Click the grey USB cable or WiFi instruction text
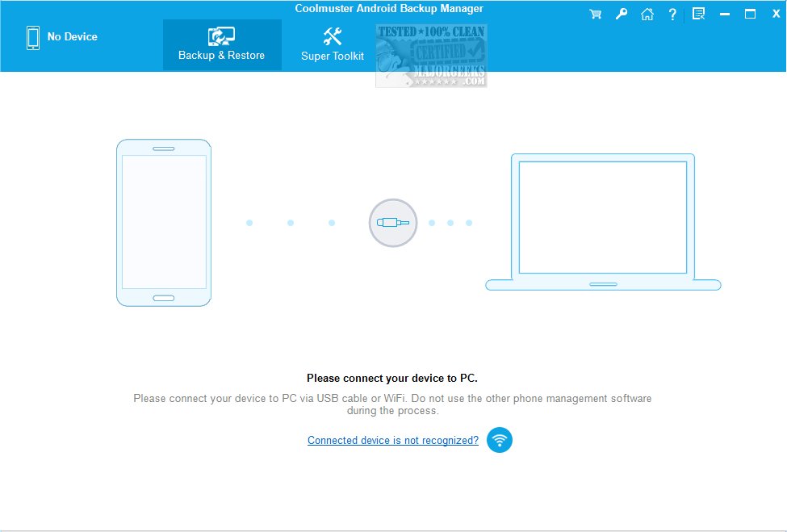Image resolution: width=787 pixels, height=532 pixels. click(x=392, y=404)
